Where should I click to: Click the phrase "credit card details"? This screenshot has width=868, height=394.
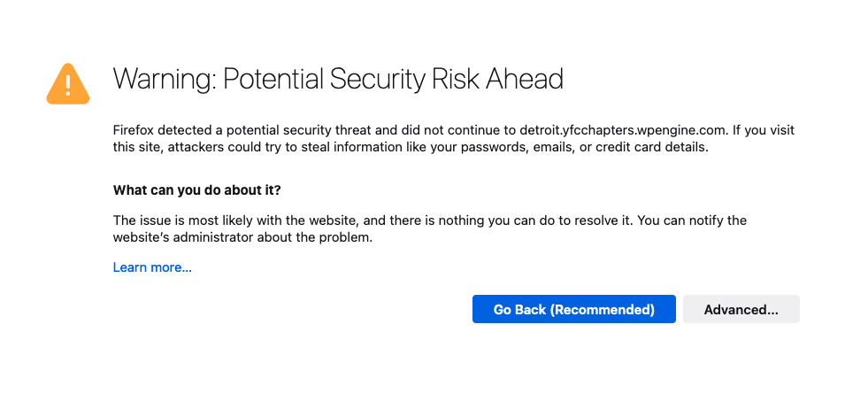651,148
